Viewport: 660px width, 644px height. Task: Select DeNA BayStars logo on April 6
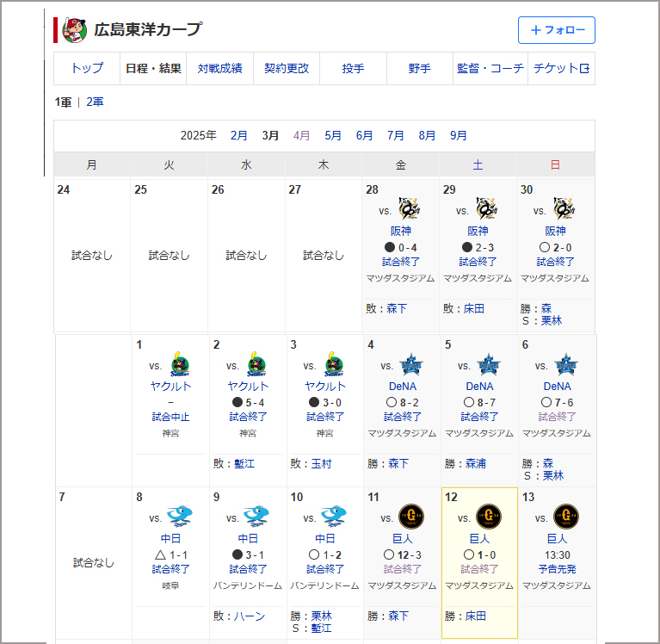point(565,364)
